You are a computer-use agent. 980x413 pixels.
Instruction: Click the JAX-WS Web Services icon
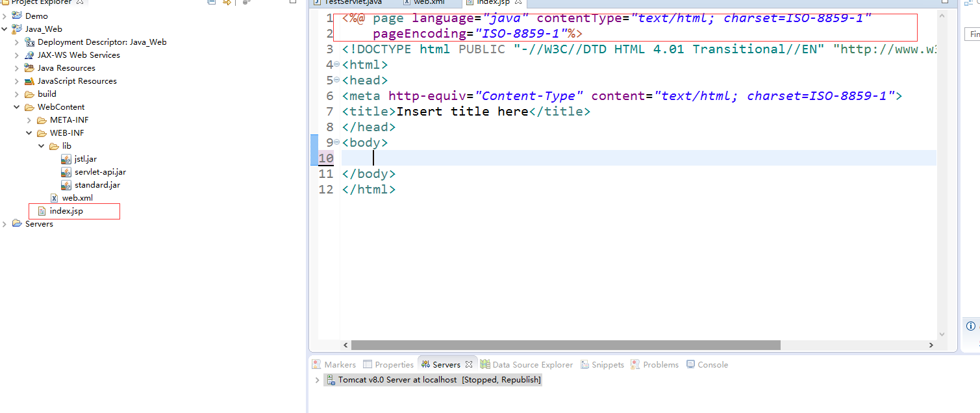pos(29,55)
